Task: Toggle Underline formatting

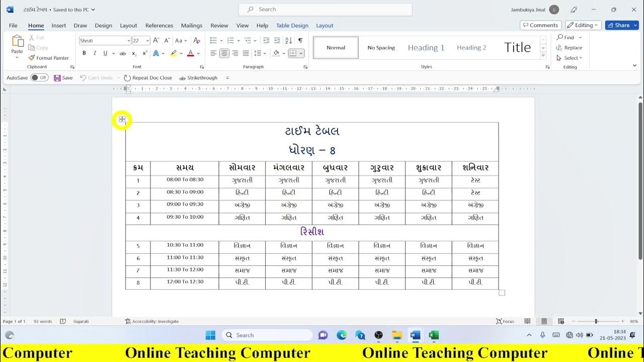Action: pos(105,53)
